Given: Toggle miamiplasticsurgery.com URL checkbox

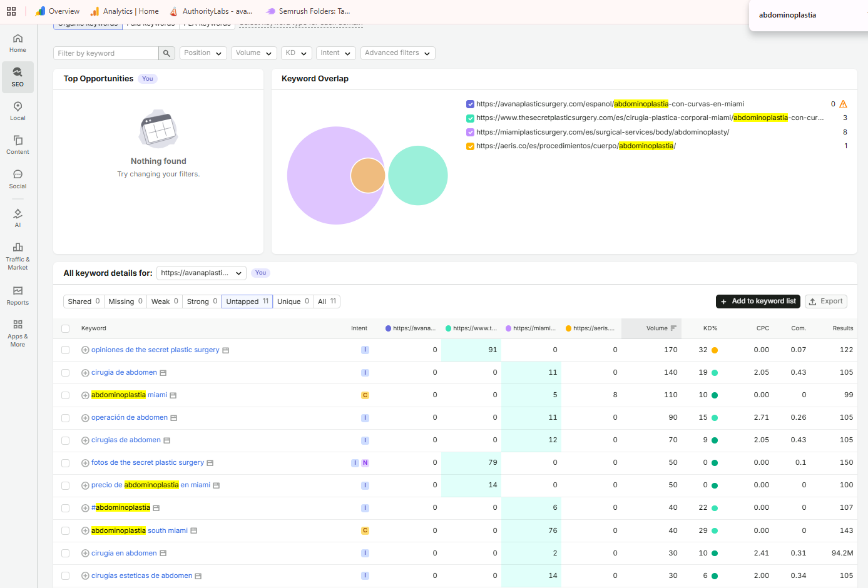Looking at the screenshot, I should [470, 132].
